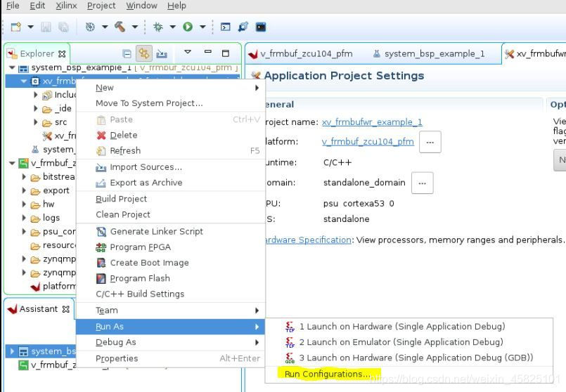Select Program FPGA entry
566x392 pixels.
click(x=171, y=247)
